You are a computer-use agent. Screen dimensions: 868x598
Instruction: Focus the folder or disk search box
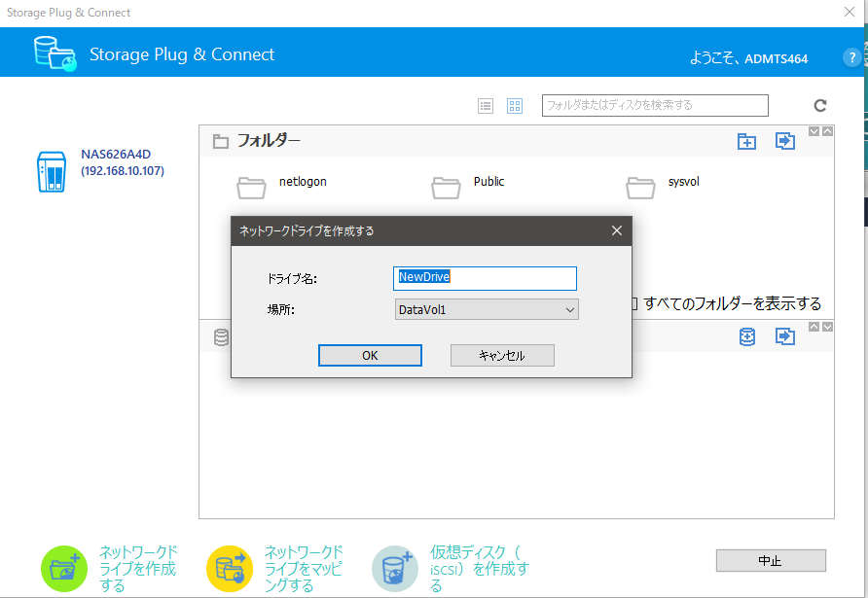[x=655, y=105]
